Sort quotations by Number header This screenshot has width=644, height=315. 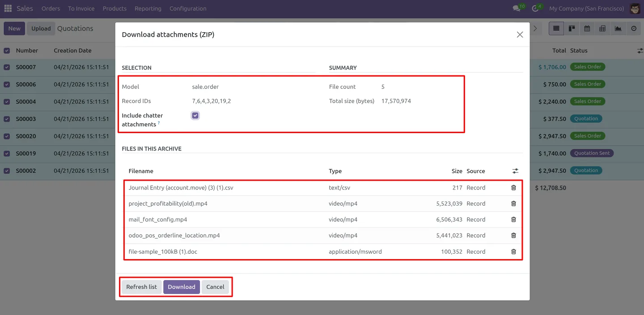pos(27,51)
